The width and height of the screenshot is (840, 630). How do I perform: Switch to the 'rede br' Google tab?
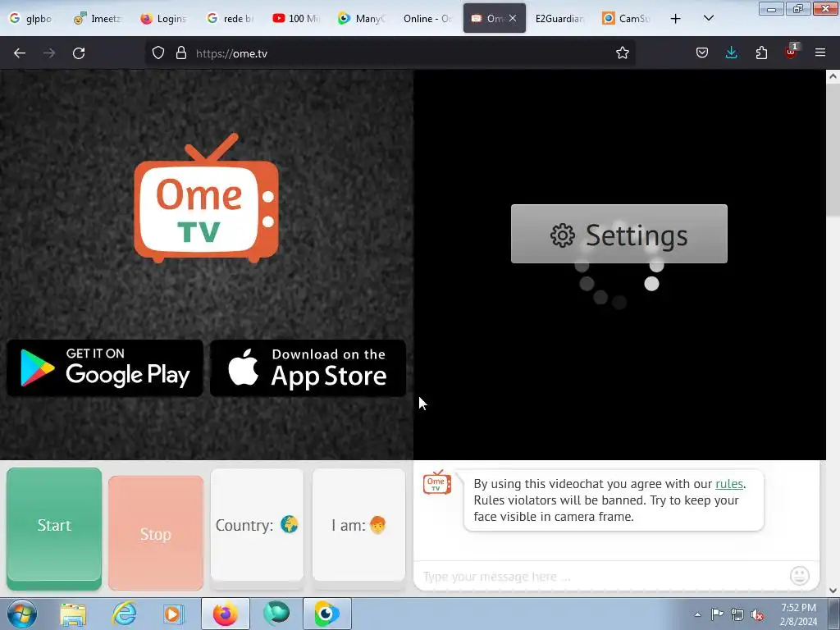click(231, 18)
